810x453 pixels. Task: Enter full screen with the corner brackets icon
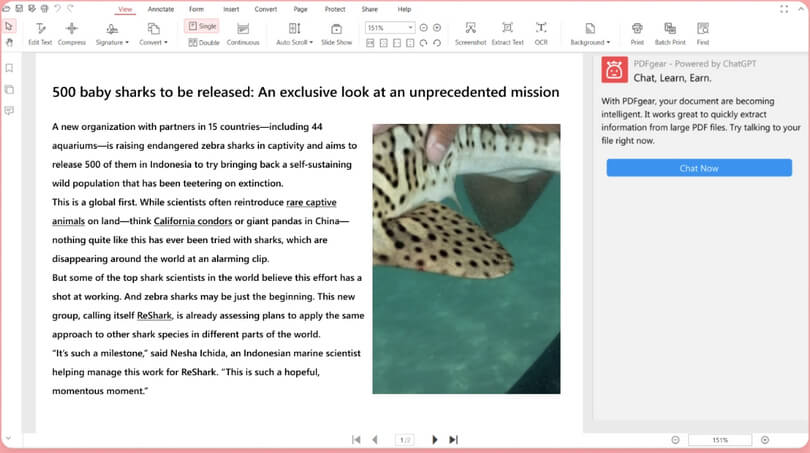tap(784, 9)
